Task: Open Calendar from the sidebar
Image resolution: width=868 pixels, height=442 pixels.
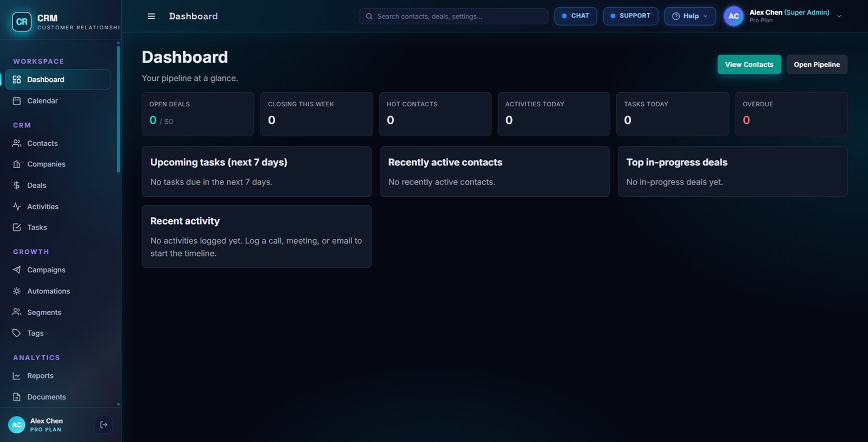Action: [x=58, y=101]
